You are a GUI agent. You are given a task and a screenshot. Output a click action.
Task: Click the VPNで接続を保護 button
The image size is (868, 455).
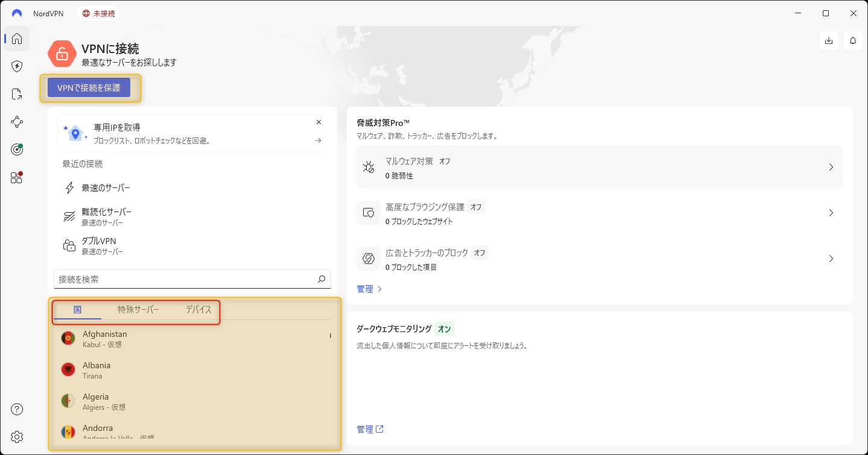[89, 88]
